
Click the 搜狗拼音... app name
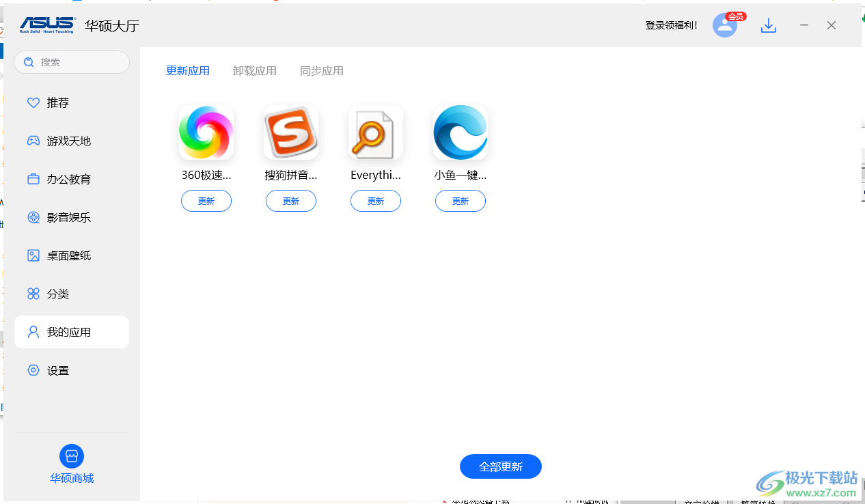coord(291,175)
